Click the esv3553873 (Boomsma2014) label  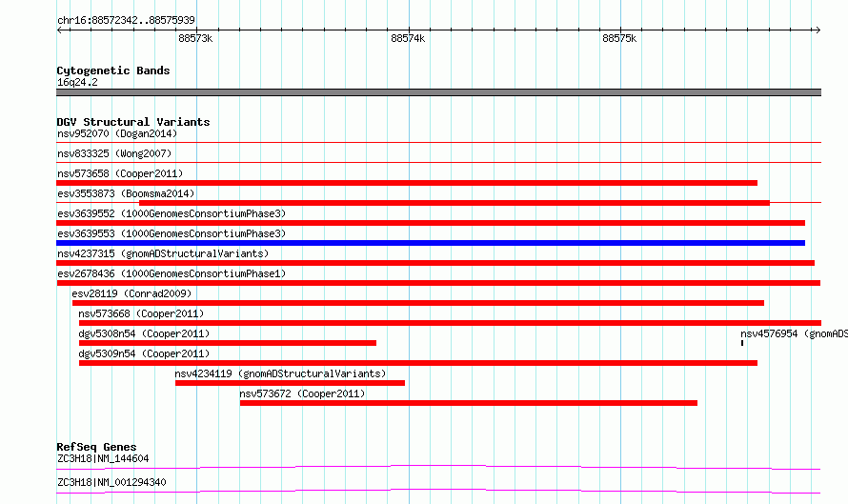(x=126, y=193)
